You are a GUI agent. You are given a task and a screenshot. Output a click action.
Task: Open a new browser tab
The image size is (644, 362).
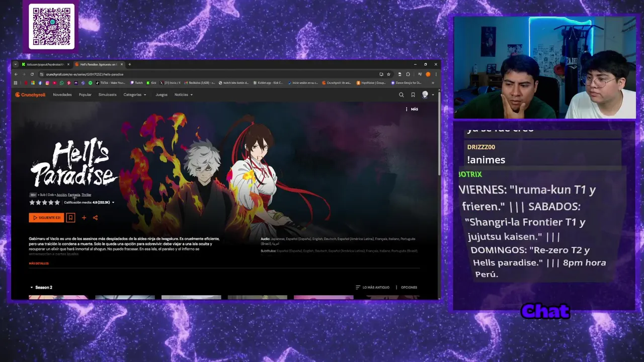[130, 64]
